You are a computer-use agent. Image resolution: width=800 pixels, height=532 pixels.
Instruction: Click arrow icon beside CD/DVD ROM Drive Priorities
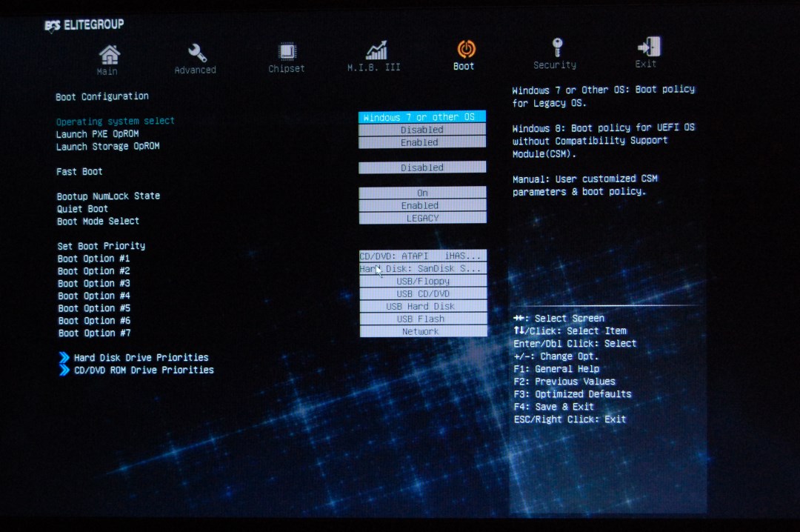click(x=64, y=370)
